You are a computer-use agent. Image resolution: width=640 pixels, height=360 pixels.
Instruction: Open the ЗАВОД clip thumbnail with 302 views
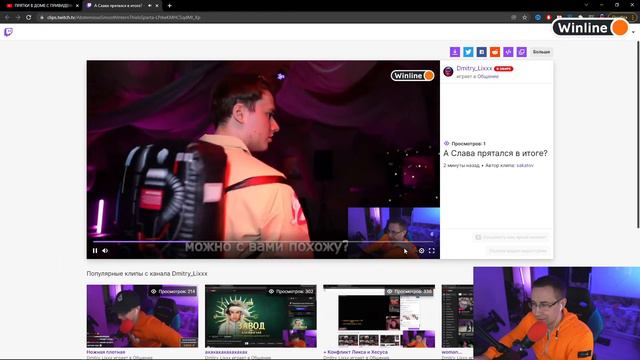pyautogui.click(x=260, y=316)
